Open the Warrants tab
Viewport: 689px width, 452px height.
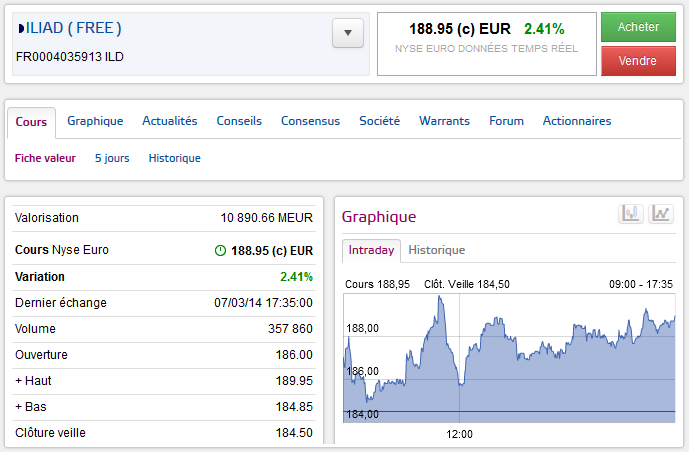point(444,121)
